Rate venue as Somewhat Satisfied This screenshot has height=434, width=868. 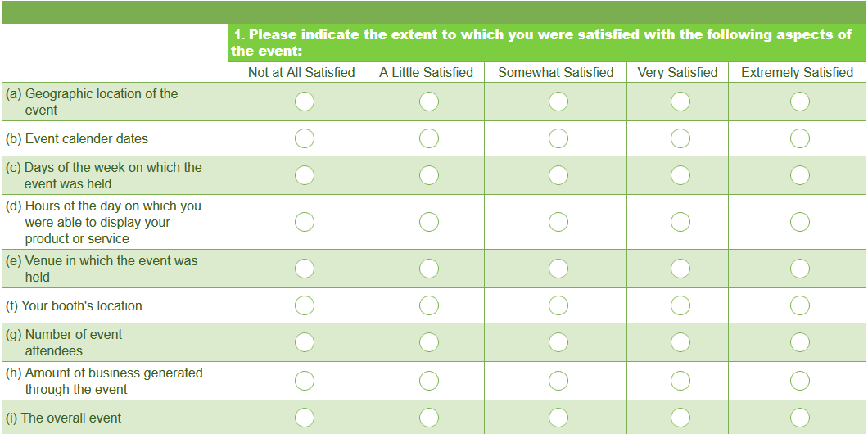[558, 269]
